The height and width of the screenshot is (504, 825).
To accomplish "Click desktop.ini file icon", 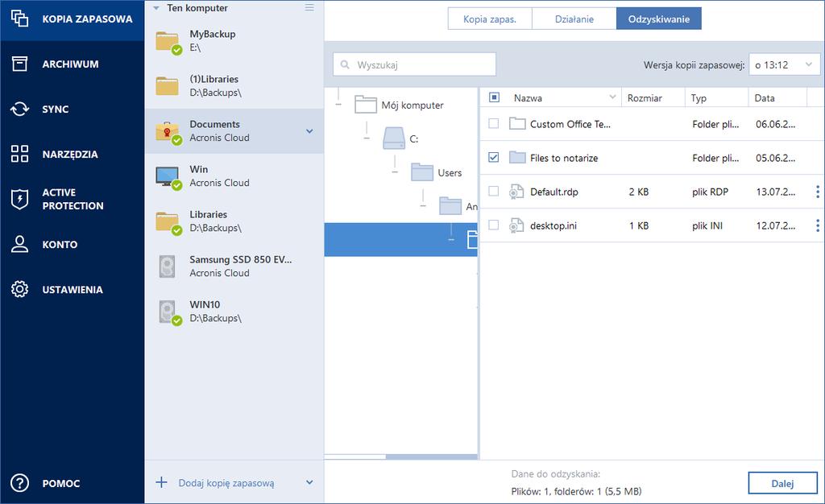I will click(x=516, y=225).
